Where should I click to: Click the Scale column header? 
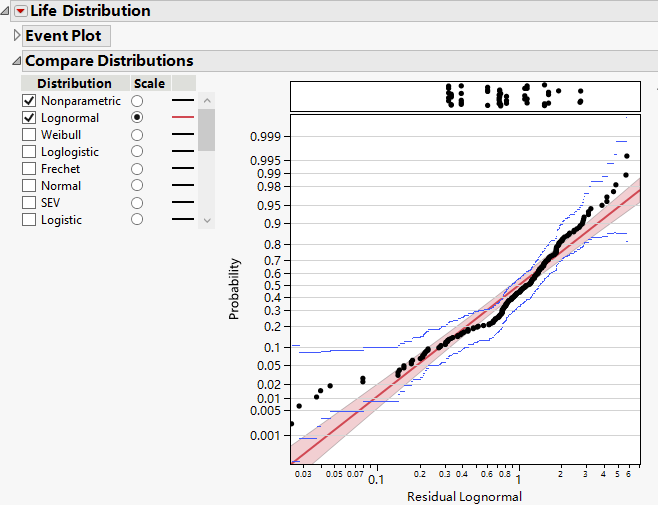click(x=150, y=83)
